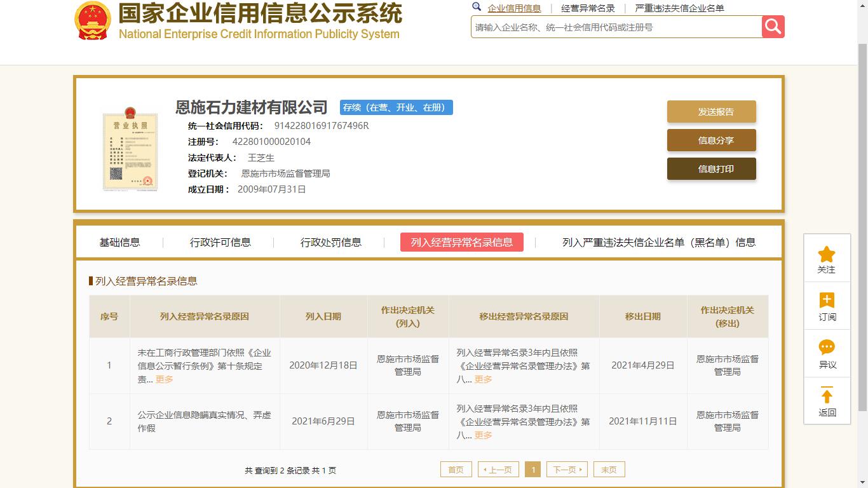Click the 订阅 subscribe plus icon
Image resolution: width=868 pixels, height=488 pixels.
pos(827,300)
